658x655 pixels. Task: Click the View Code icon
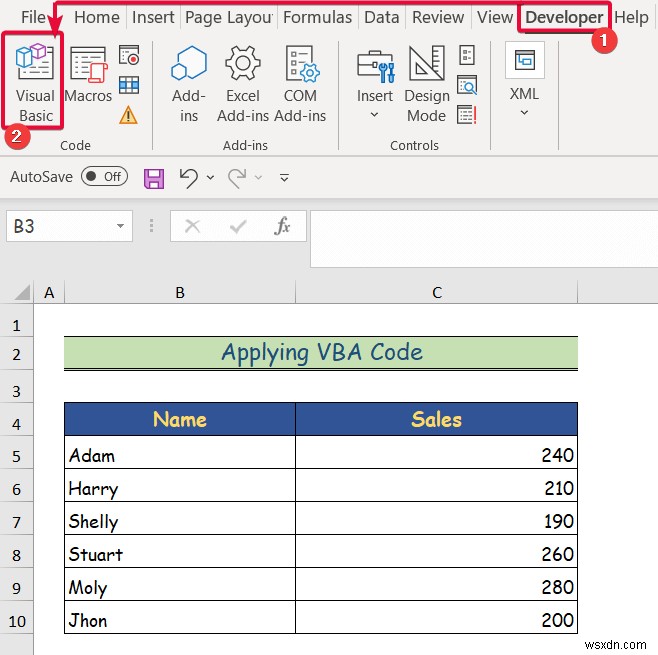tap(467, 85)
